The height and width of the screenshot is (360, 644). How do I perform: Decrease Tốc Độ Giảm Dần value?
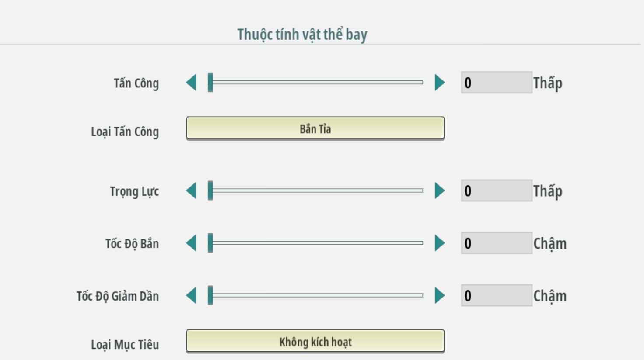(x=191, y=296)
